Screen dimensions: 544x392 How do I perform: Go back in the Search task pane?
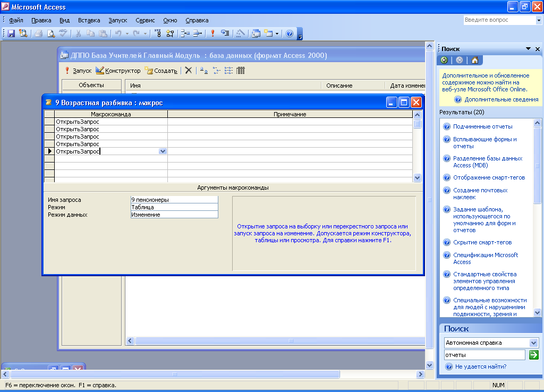(x=444, y=60)
